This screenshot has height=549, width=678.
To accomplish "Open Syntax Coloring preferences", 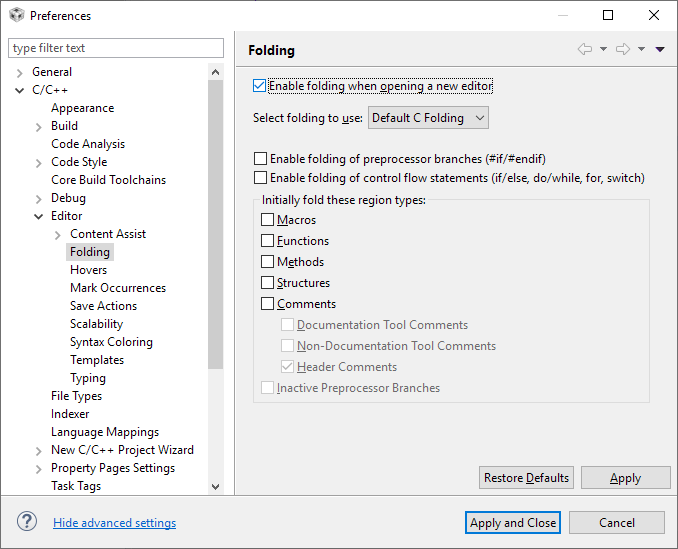I will click(111, 342).
